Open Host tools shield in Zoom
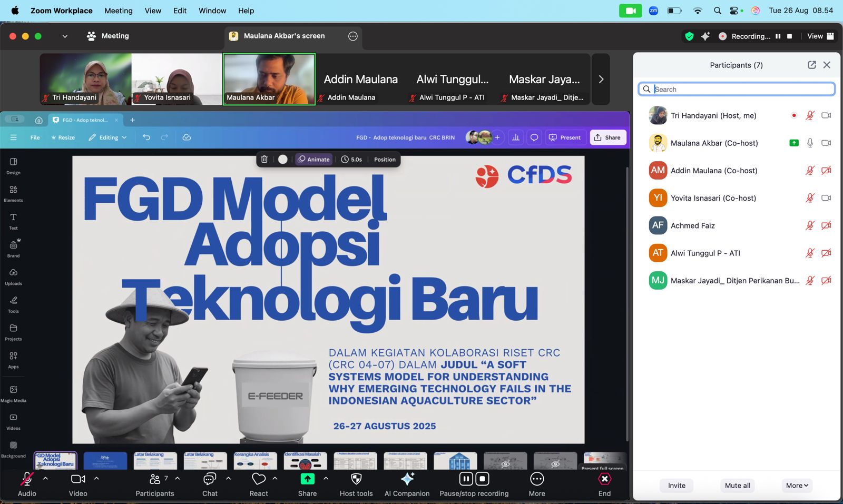843x504 pixels. [x=356, y=485]
